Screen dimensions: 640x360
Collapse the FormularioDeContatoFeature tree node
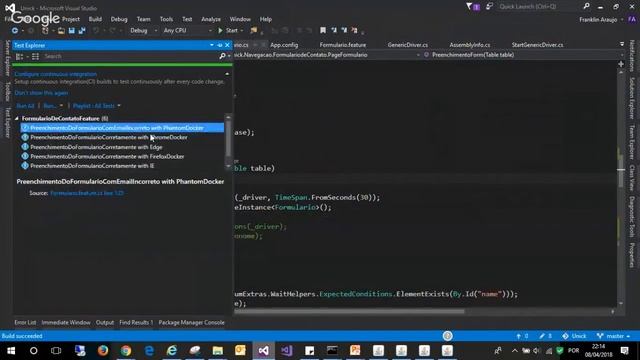click(x=17, y=118)
